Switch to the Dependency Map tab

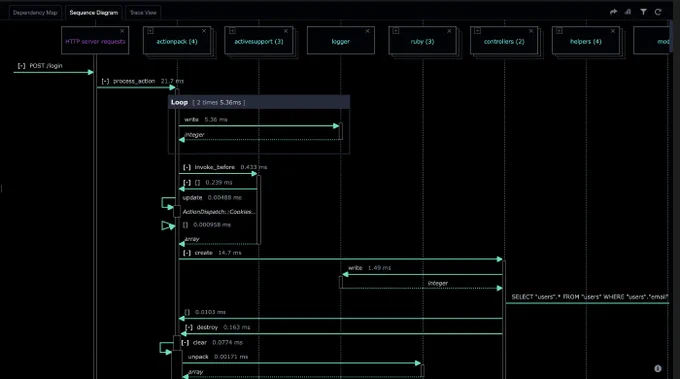pyautogui.click(x=35, y=13)
